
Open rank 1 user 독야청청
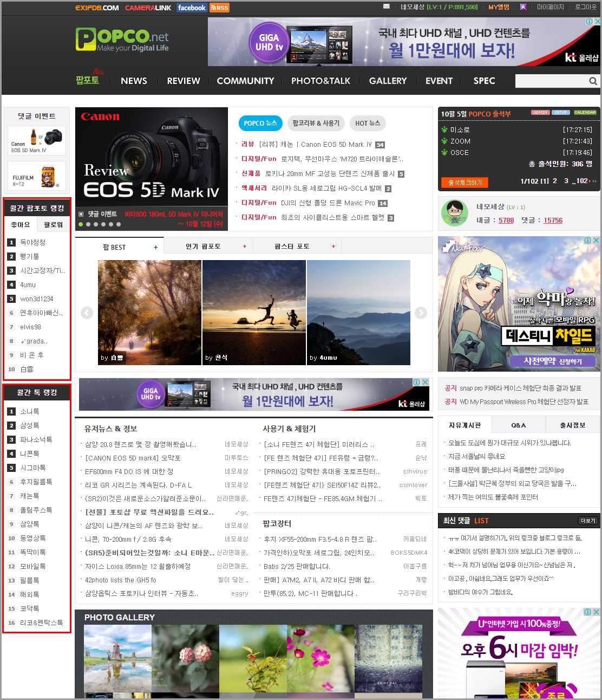tap(32, 242)
